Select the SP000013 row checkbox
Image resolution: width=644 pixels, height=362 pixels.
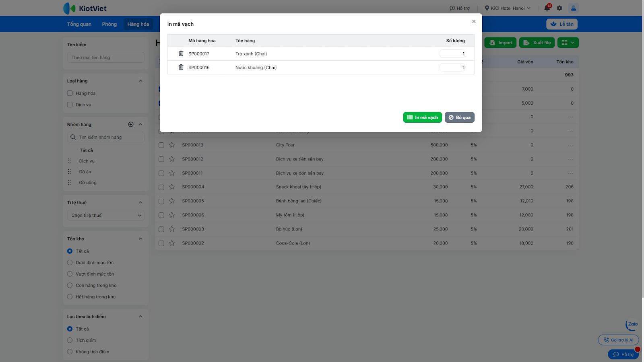tap(161, 145)
